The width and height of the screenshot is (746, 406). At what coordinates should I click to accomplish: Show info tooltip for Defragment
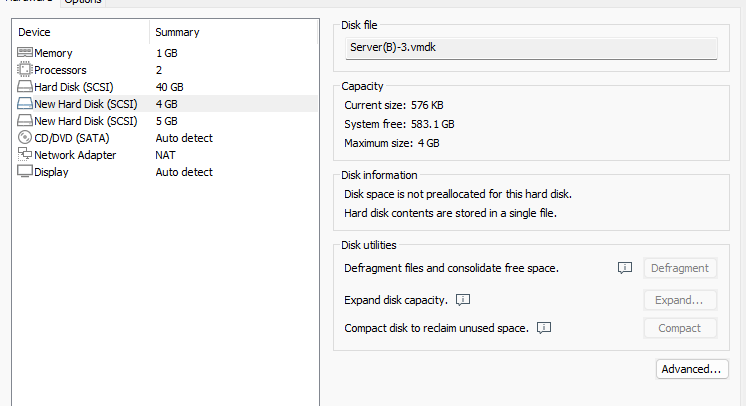pyautogui.click(x=625, y=268)
